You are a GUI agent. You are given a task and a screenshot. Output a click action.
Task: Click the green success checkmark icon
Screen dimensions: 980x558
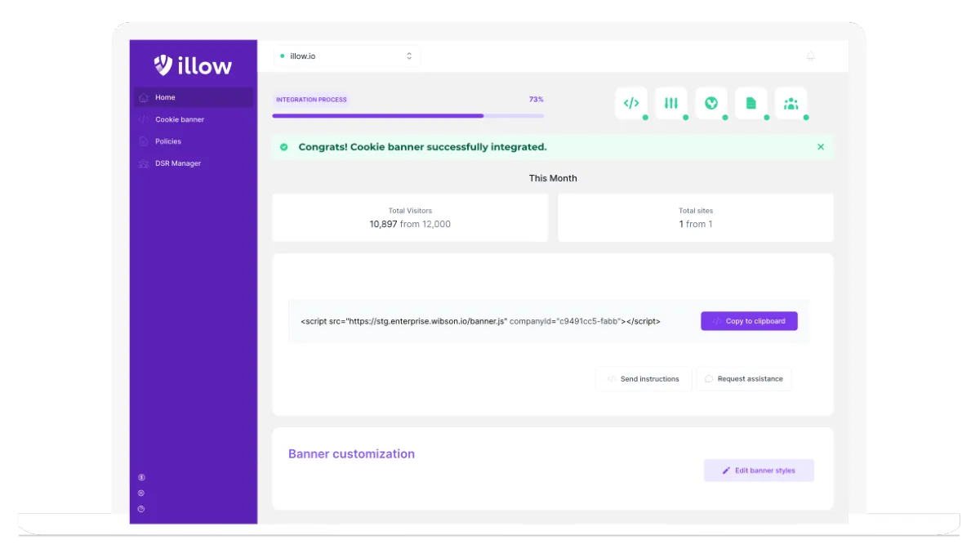(x=283, y=147)
